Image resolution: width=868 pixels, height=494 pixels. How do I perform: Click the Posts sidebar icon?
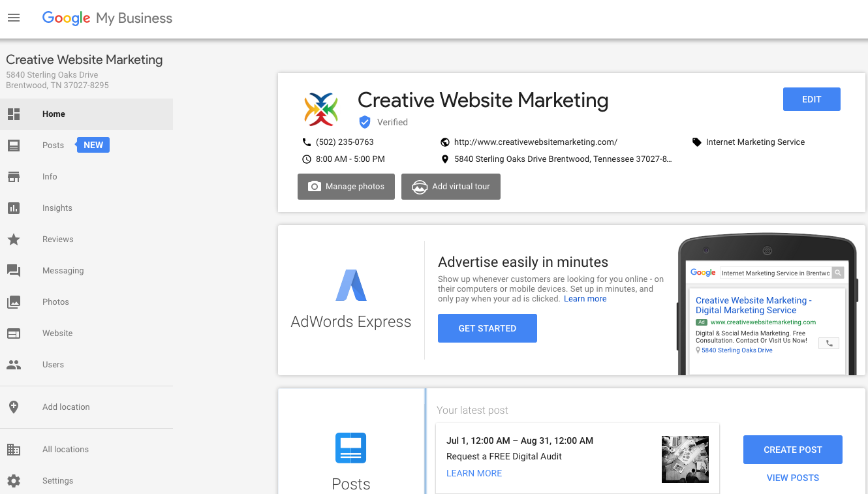14,145
